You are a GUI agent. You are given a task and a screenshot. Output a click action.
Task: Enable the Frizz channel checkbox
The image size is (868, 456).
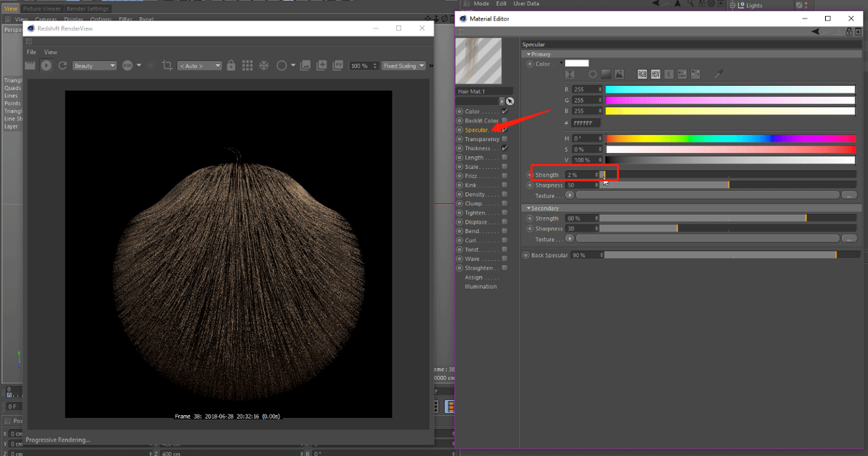[505, 176]
